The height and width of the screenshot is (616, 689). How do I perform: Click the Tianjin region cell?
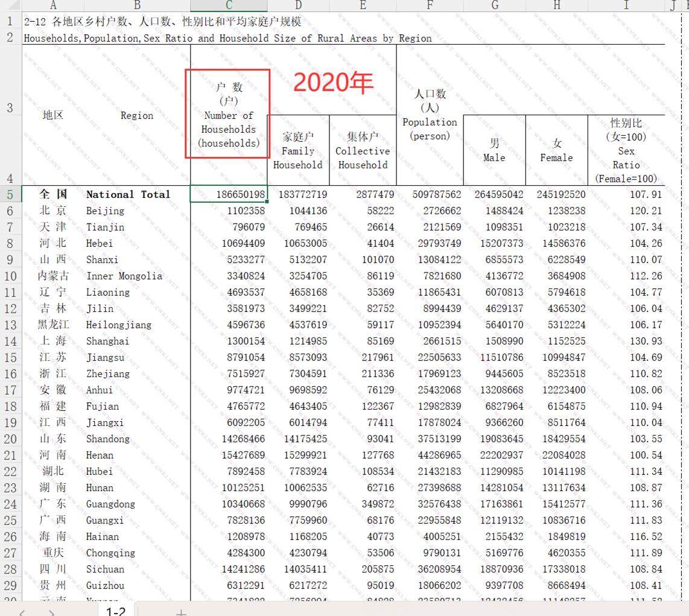click(x=105, y=227)
